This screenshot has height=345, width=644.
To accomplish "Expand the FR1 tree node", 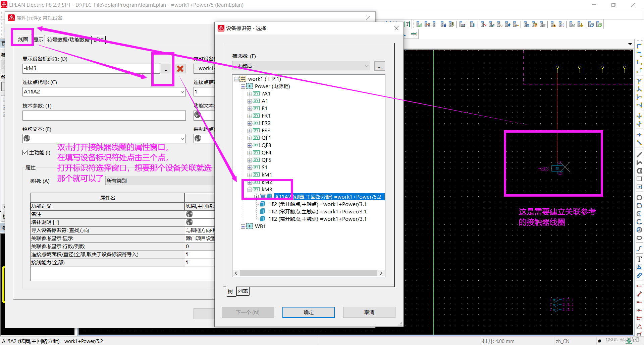I will (x=250, y=116).
